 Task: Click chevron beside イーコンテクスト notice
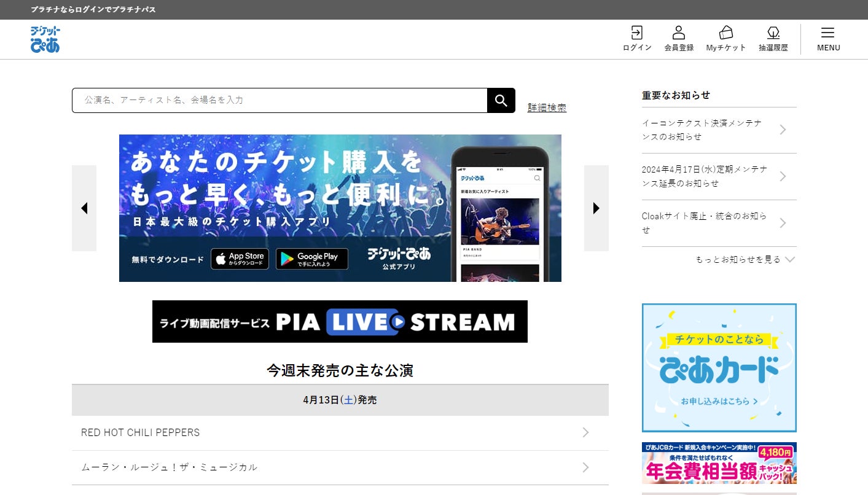coord(783,130)
